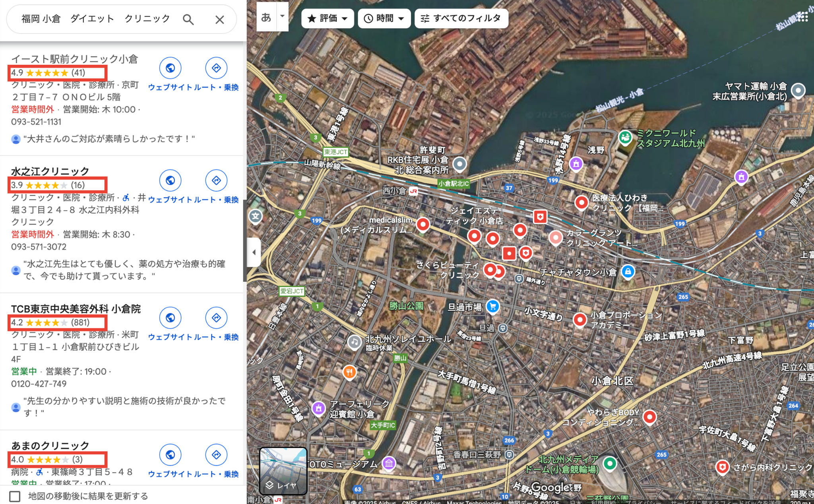The image size is (814, 504).
Task: Open website for あまのクリニック
Action: [170, 455]
